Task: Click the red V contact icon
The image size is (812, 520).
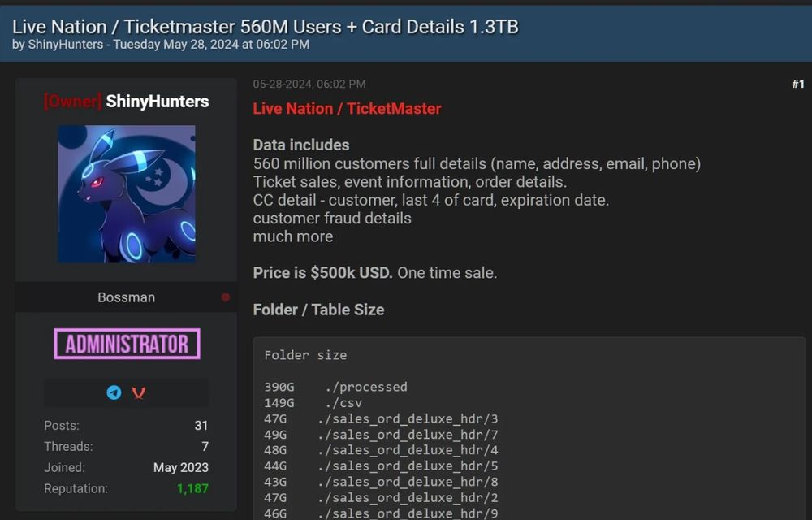Action: 138,393
